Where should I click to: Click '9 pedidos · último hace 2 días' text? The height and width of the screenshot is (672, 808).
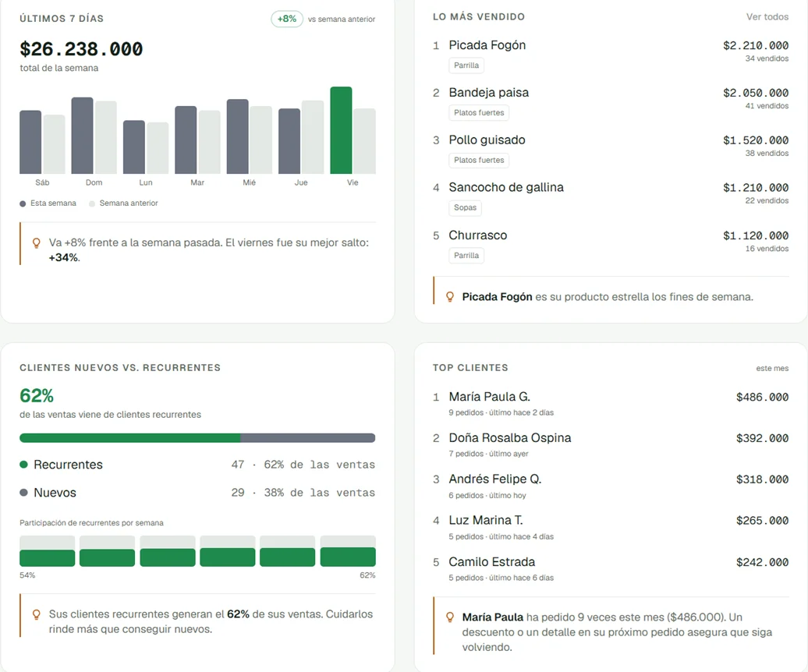coord(501,412)
